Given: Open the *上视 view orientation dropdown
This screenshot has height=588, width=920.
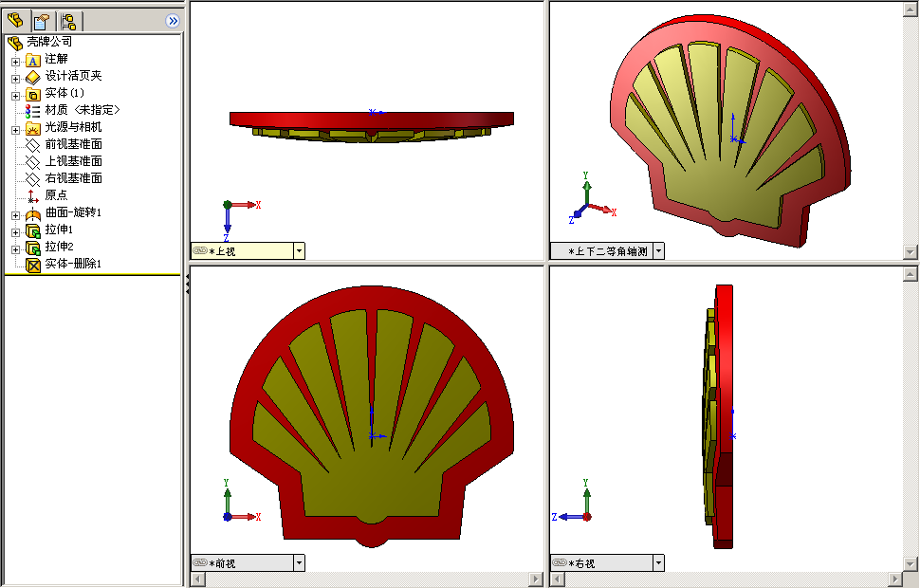Looking at the screenshot, I should (299, 251).
